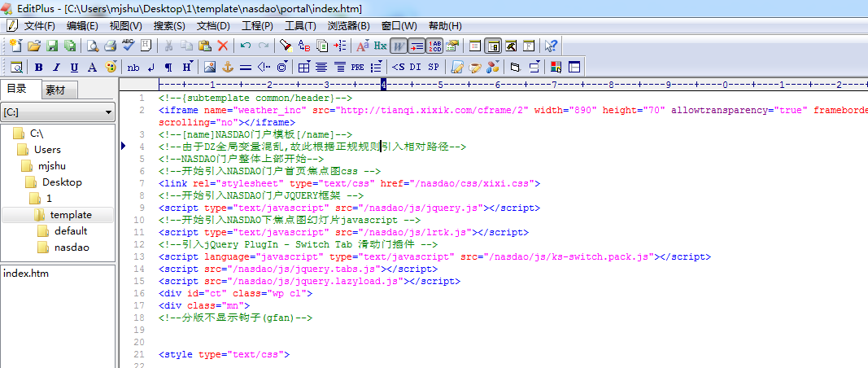Toggle the Output Window button
Image resolution: width=868 pixels, height=368 pixels.
pos(511,46)
